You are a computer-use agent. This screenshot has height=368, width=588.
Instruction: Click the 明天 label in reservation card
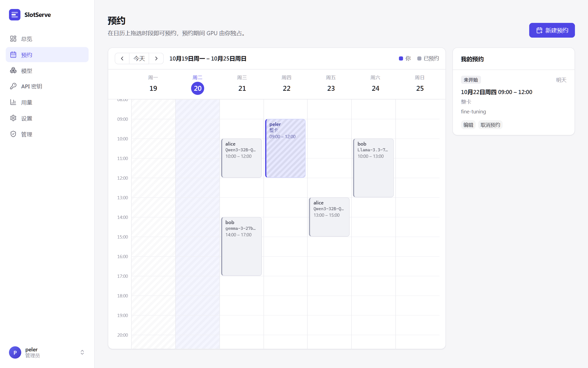[x=561, y=80]
